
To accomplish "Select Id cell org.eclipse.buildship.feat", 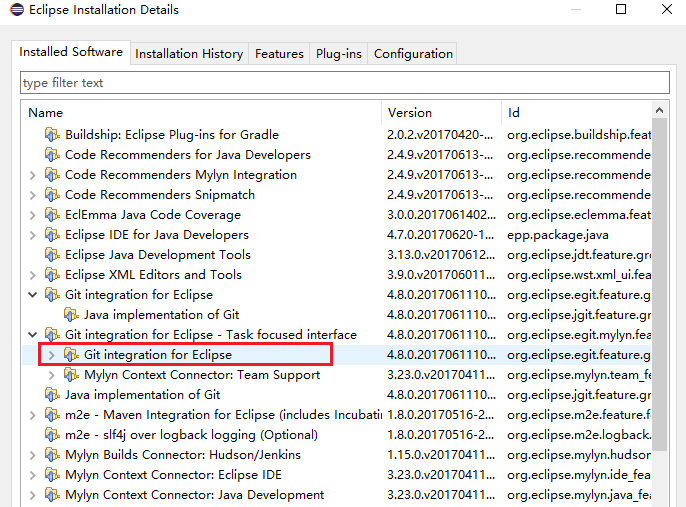I will [579, 135].
